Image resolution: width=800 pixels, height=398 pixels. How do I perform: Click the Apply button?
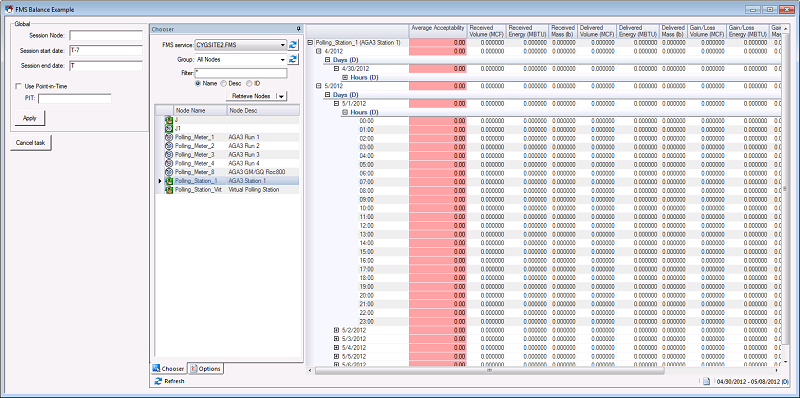30,118
